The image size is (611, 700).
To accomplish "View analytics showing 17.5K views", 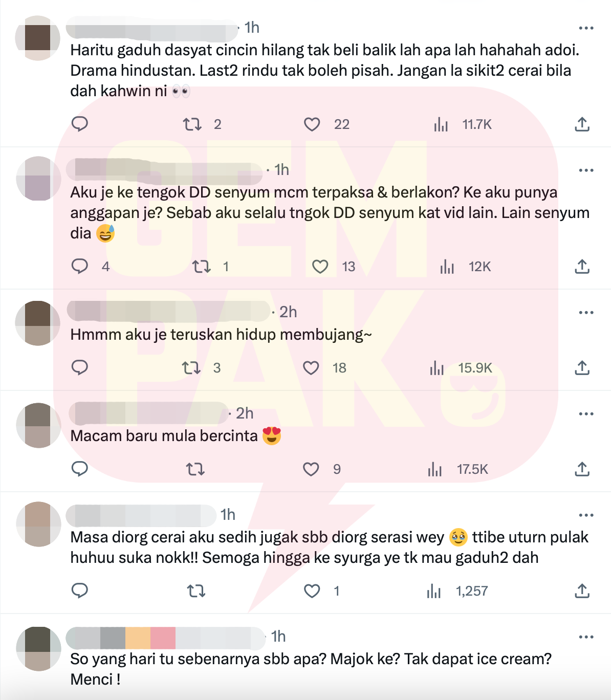I will tap(458, 469).
